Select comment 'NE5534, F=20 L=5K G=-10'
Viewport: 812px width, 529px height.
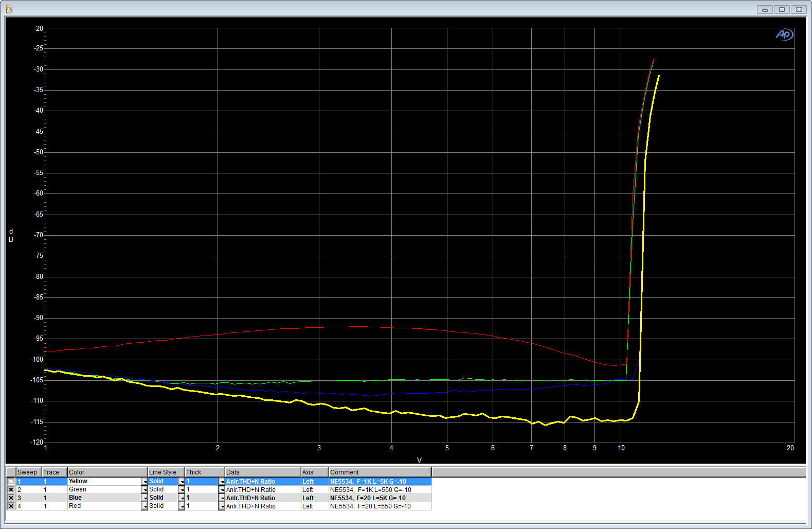[x=380, y=498]
